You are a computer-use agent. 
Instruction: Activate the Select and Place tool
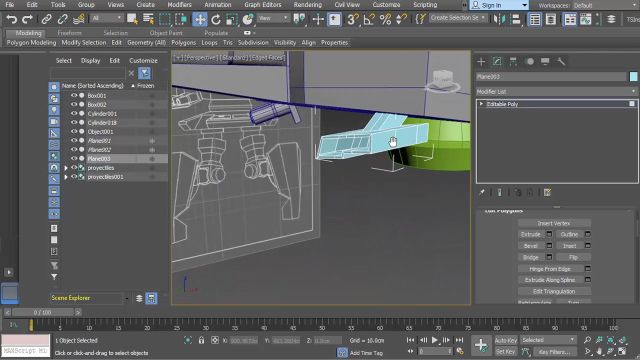pos(248,19)
